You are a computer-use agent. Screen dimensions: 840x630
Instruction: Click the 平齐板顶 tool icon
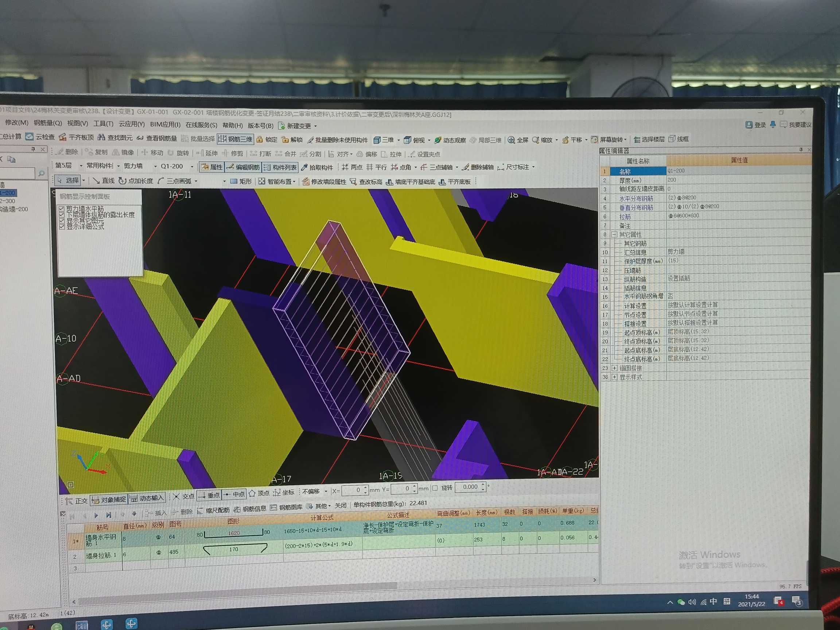63,137
